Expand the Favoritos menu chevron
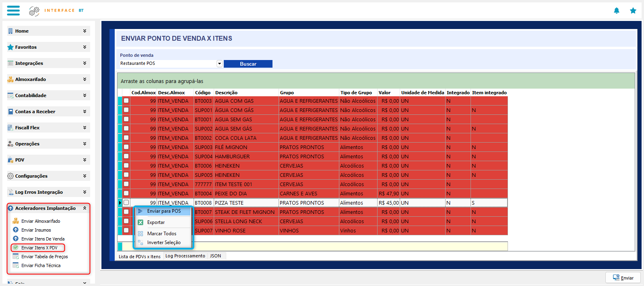 click(85, 47)
